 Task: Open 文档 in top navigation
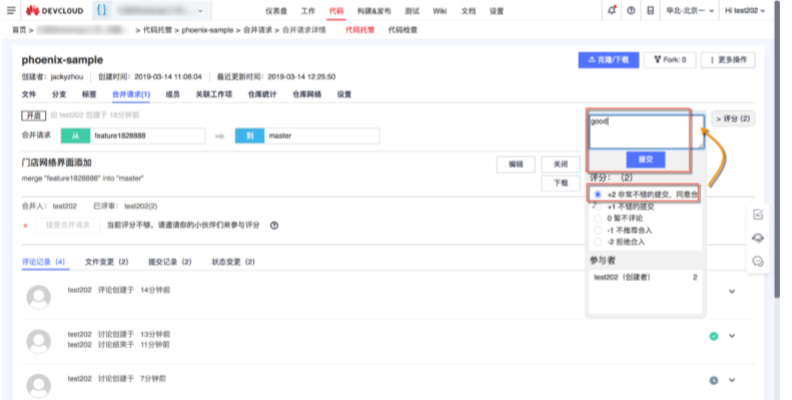(468, 11)
